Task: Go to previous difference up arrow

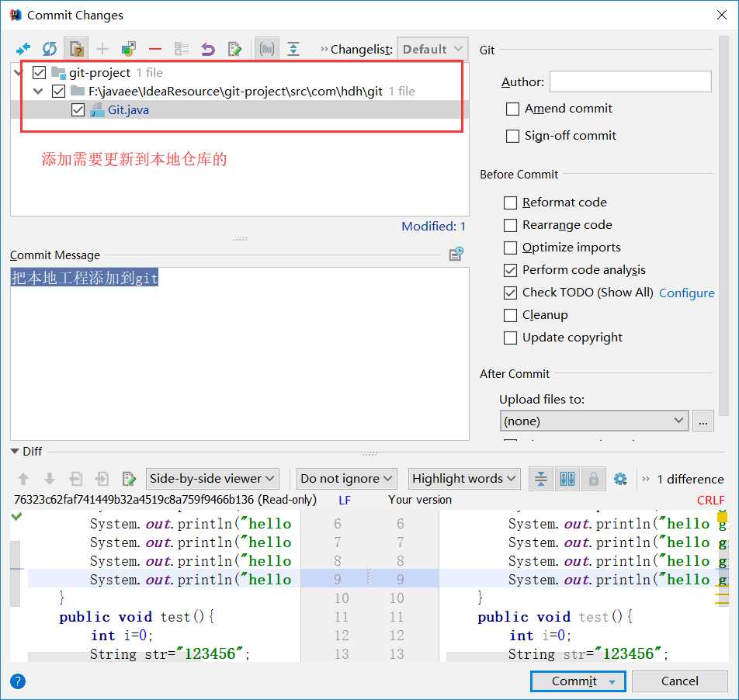Action: (x=23, y=479)
